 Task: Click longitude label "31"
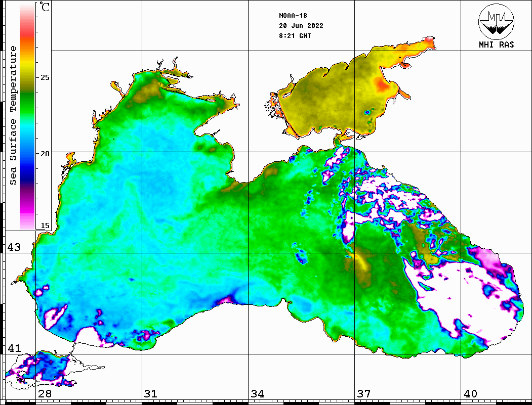click(151, 393)
